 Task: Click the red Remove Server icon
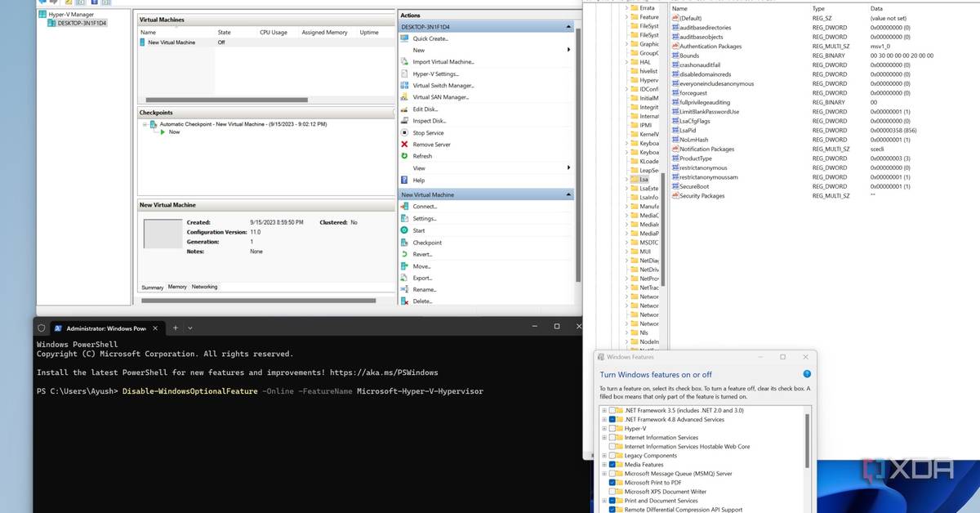(405, 145)
